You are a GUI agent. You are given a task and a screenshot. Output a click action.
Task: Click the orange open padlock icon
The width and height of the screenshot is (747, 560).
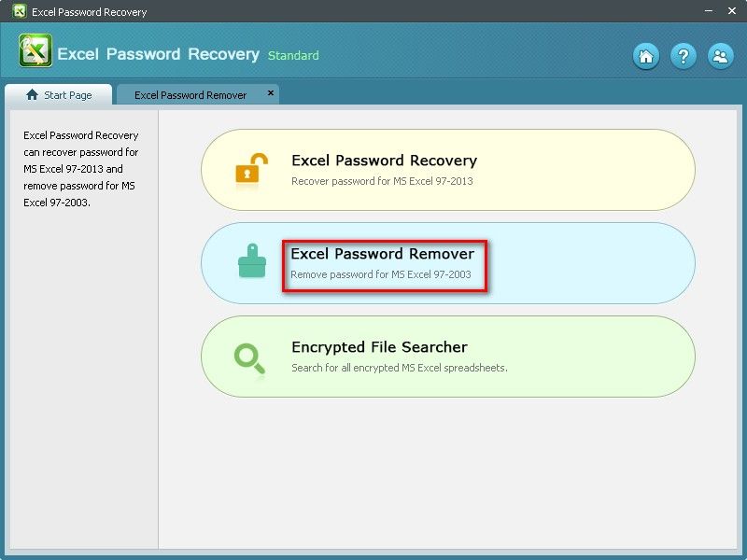coord(251,169)
